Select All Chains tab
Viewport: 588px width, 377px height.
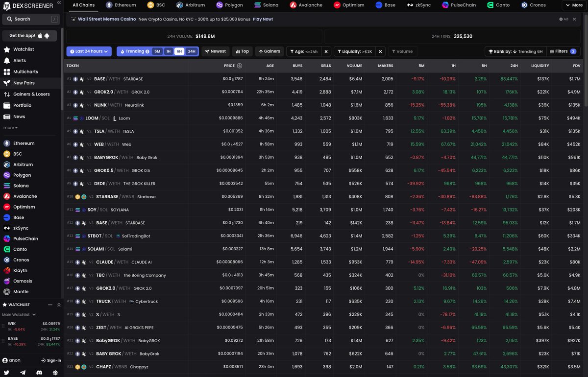(x=83, y=5)
